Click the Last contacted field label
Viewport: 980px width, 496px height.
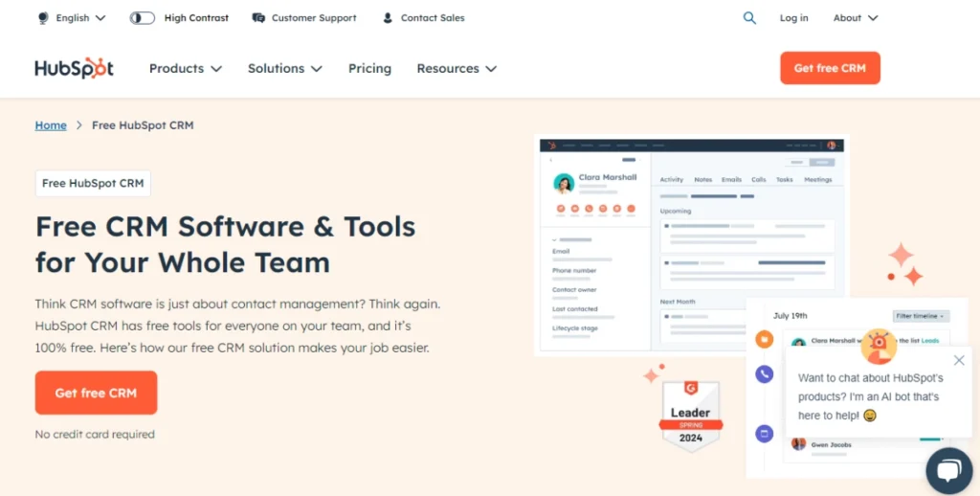[574, 309]
